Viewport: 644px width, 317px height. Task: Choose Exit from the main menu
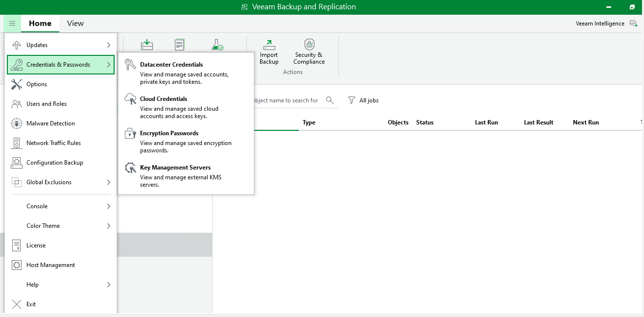[61, 304]
